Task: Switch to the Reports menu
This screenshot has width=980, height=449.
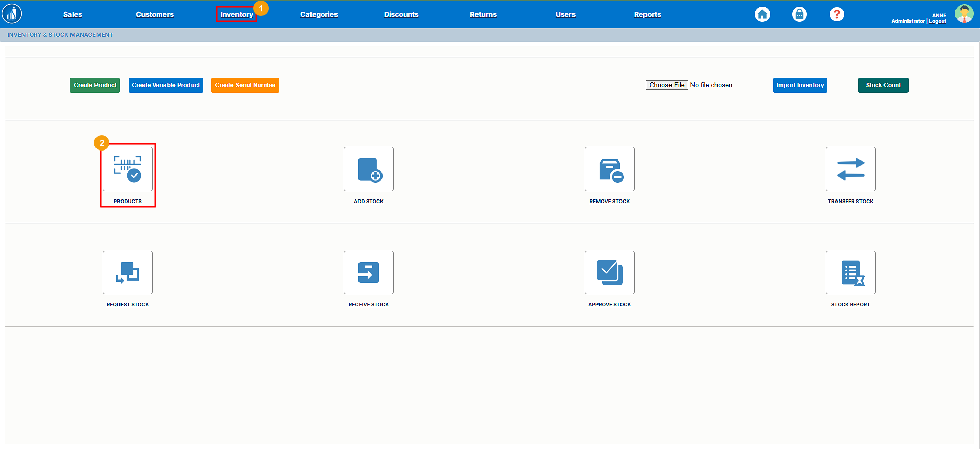Action: click(x=647, y=14)
